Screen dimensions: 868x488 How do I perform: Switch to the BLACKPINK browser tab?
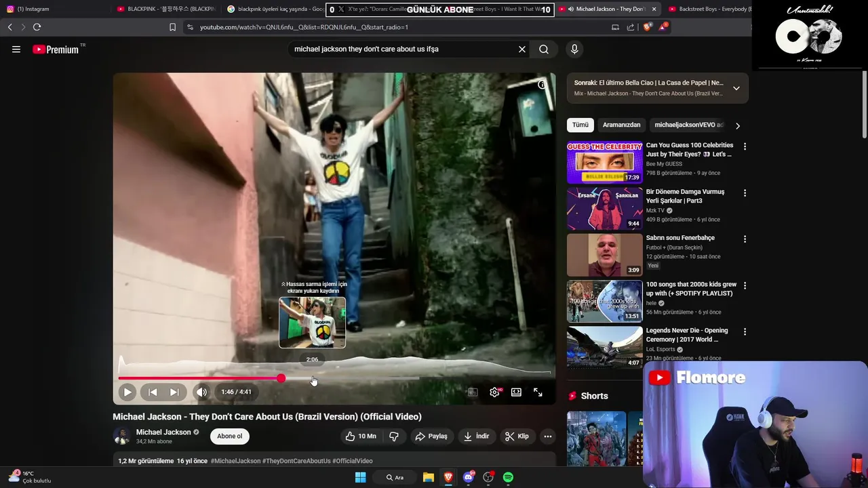point(166,9)
